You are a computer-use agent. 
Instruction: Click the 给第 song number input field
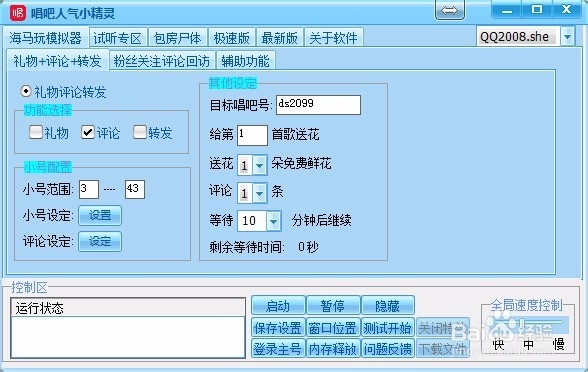252,135
